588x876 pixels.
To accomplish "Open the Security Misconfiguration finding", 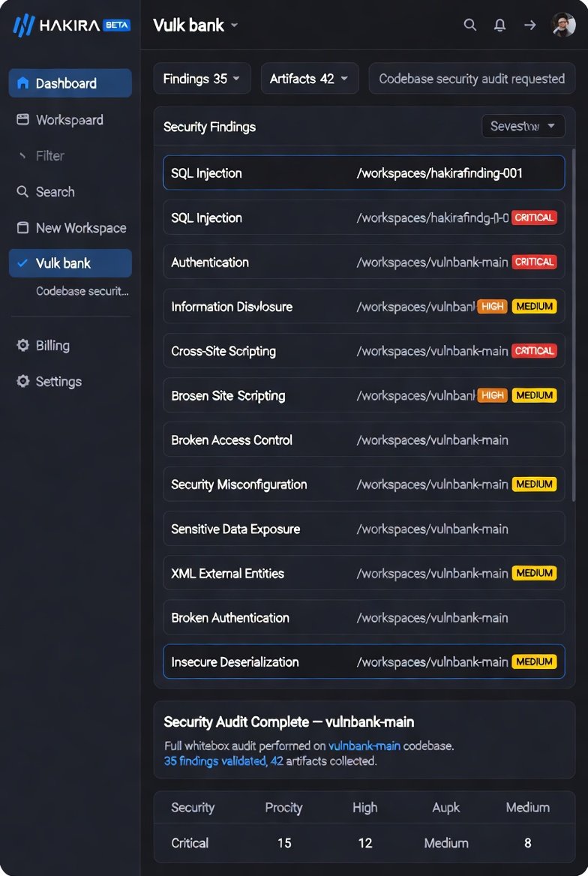I will pyautogui.click(x=364, y=484).
